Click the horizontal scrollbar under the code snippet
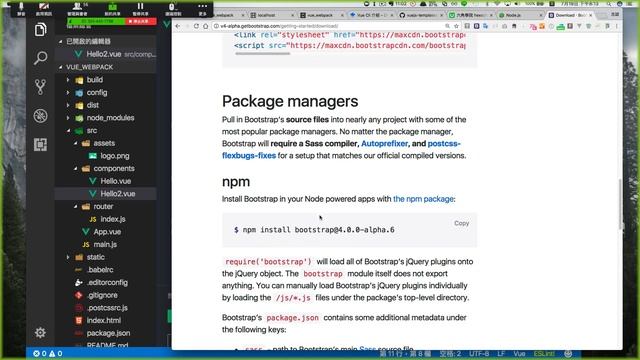The image size is (640, 360). tap(262, 53)
